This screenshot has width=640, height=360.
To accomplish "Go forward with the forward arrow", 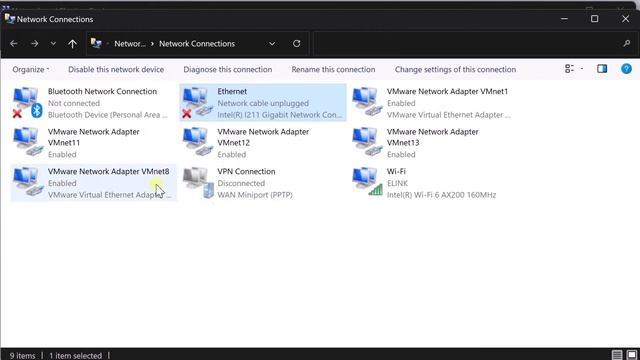I will [x=35, y=43].
